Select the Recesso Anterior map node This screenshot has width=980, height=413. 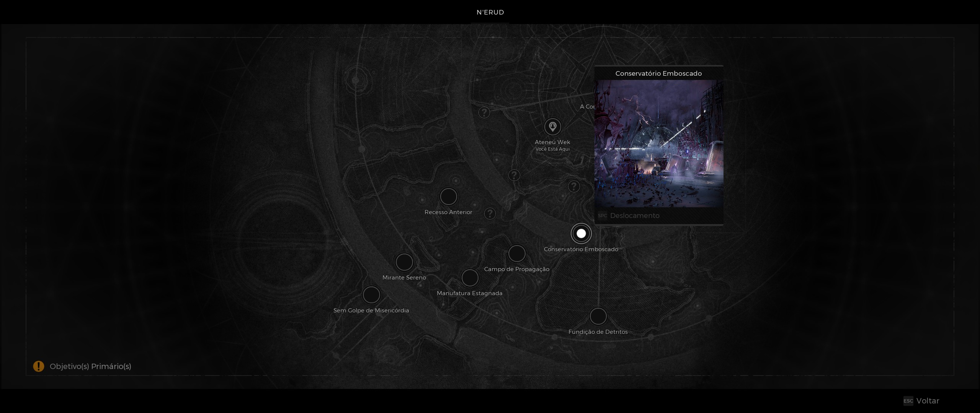click(x=448, y=197)
